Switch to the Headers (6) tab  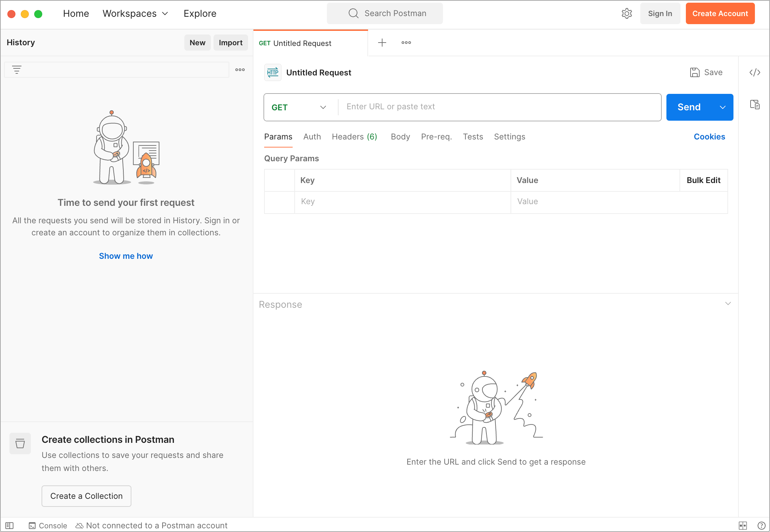tap(354, 137)
